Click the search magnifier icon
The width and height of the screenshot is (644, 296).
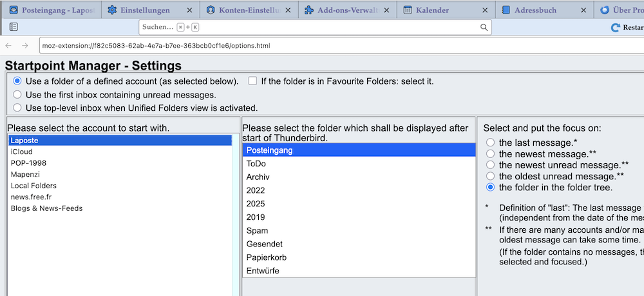[x=484, y=27]
